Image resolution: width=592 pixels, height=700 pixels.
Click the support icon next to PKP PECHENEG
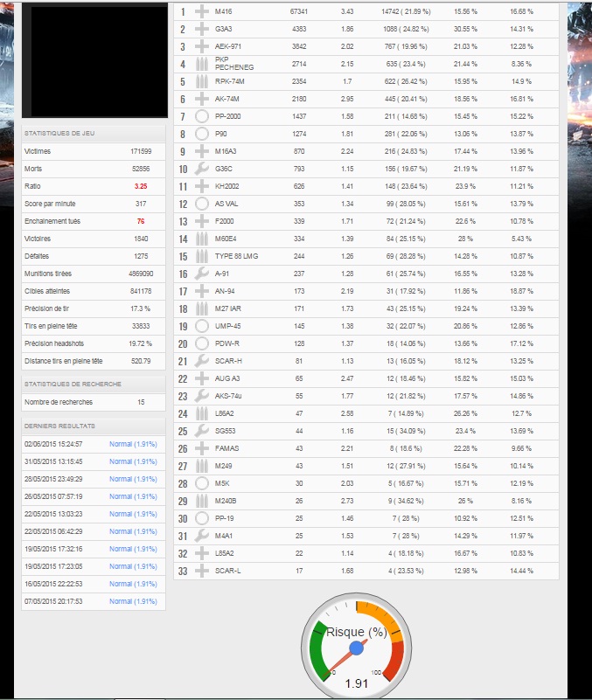(202, 64)
